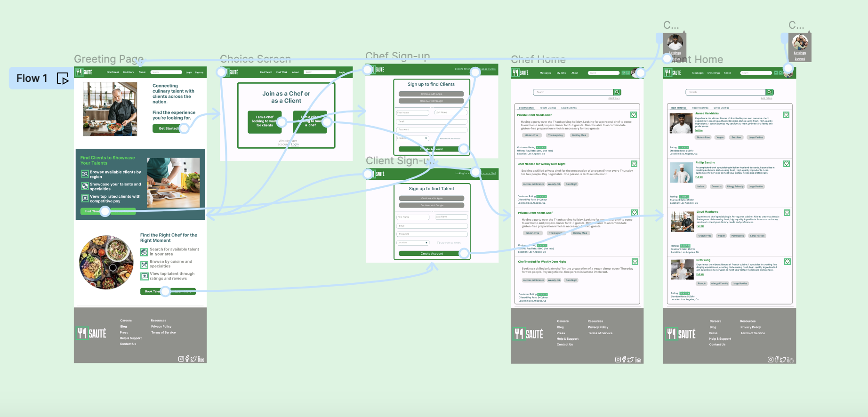The height and width of the screenshot is (417, 868).
Task: Click the Get Started button on Greeting Page
Action: (168, 128)
